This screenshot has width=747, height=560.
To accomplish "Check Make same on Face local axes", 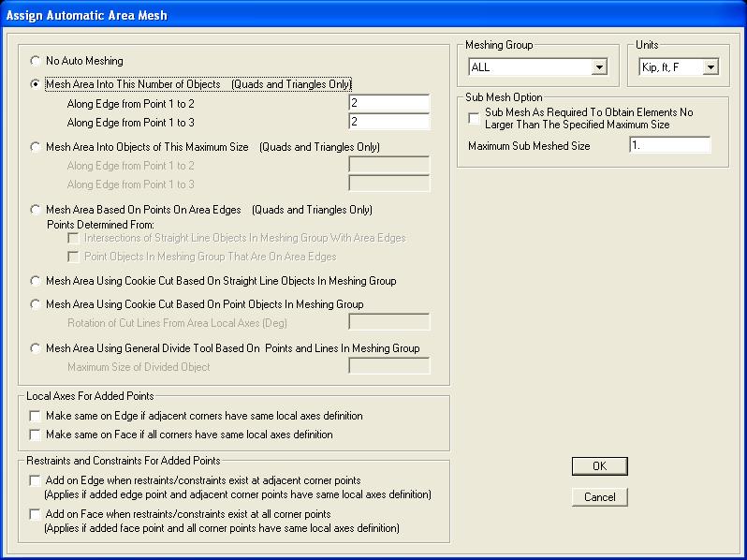I will tap(36, 435).
